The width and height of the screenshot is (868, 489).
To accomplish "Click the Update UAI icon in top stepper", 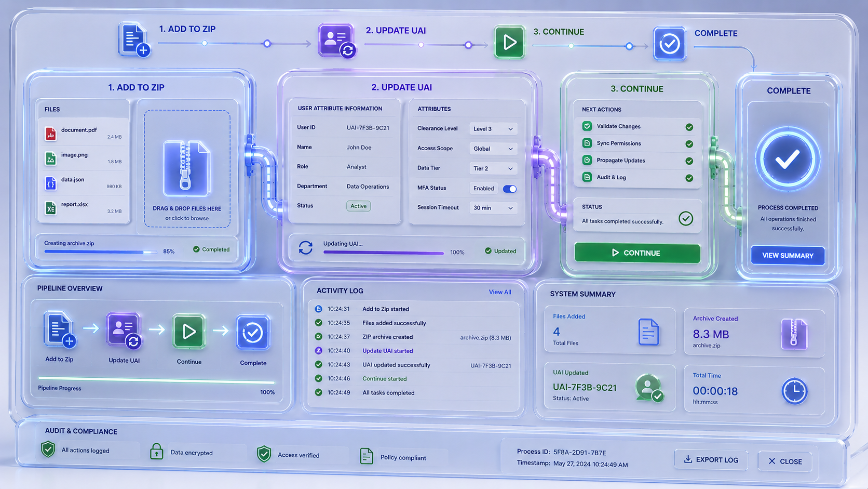I will pyautogui.click(x=336, y=41).
